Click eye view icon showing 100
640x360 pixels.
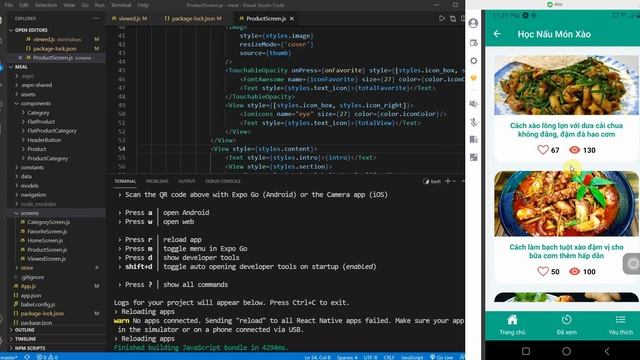pos(574,271)
